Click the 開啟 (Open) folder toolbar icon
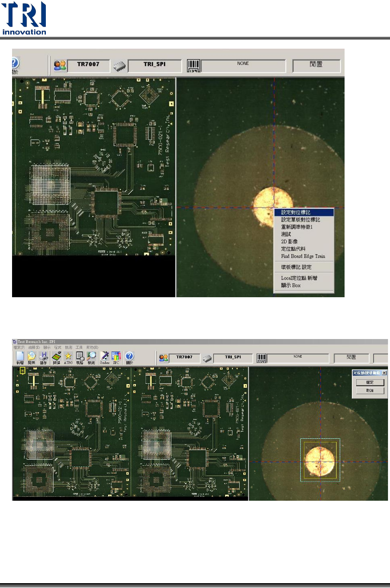Screen dimensions: 390x588 point(31,357)
